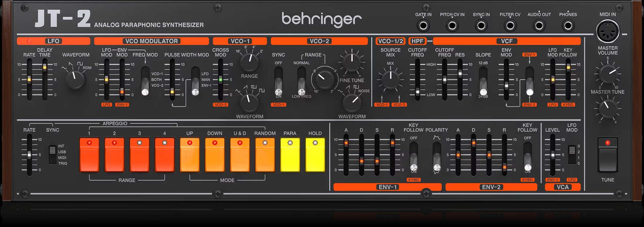
Task: Select arpeggio RANDOM mode button
Action: [265, 155]
